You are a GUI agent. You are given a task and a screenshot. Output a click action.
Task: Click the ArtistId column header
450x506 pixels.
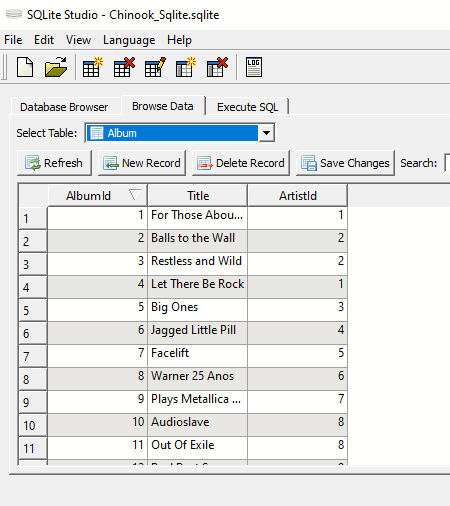pyautogui.click(x=298, y=196)
